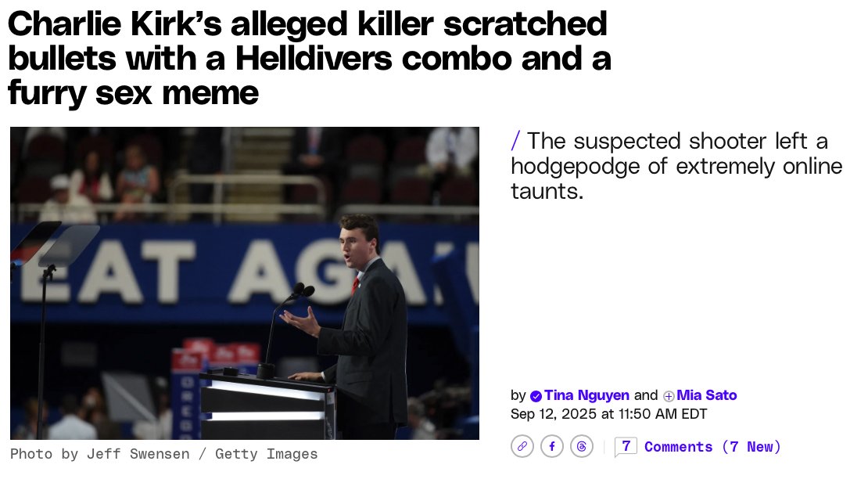Click the "by" byline label
This screenshot has height=479, width=868.
[x=518, y=395]
